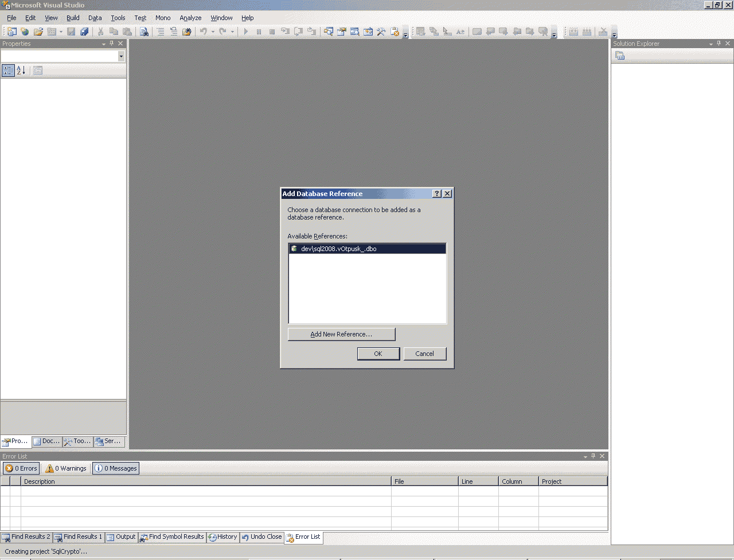Click the Start Debugging play icon

246,32
